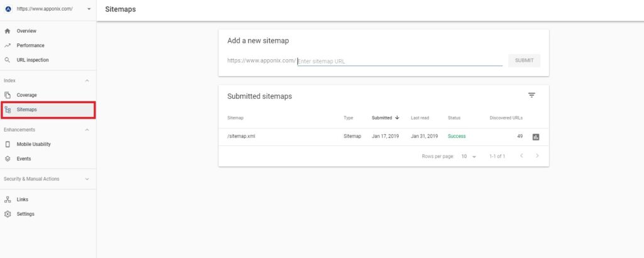The width and height of the screenshot is (644, 258).
Task: Click the SUBMIT button
Action: (x=524, y=60)
